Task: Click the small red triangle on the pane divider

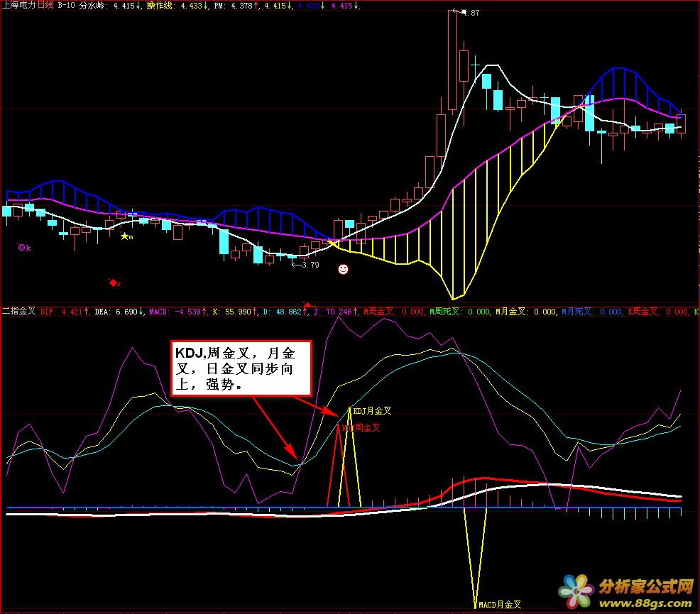Action: tap(307, 305)
